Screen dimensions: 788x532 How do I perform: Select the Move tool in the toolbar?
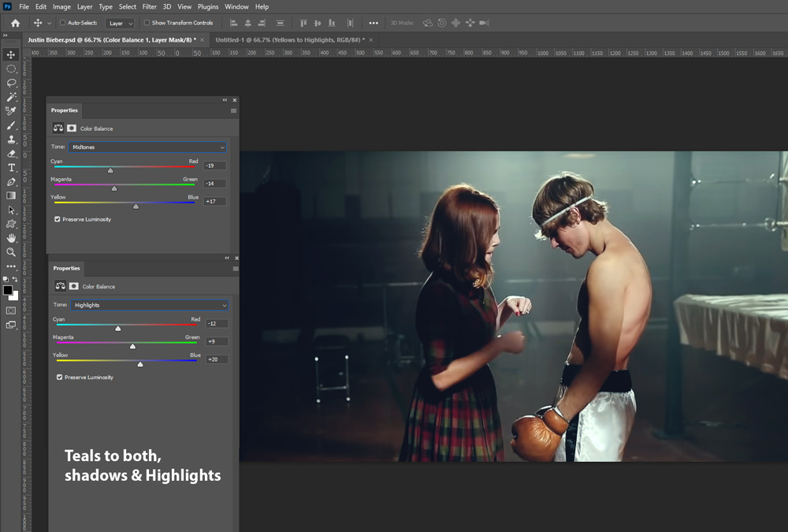click(x=11, y=54)
